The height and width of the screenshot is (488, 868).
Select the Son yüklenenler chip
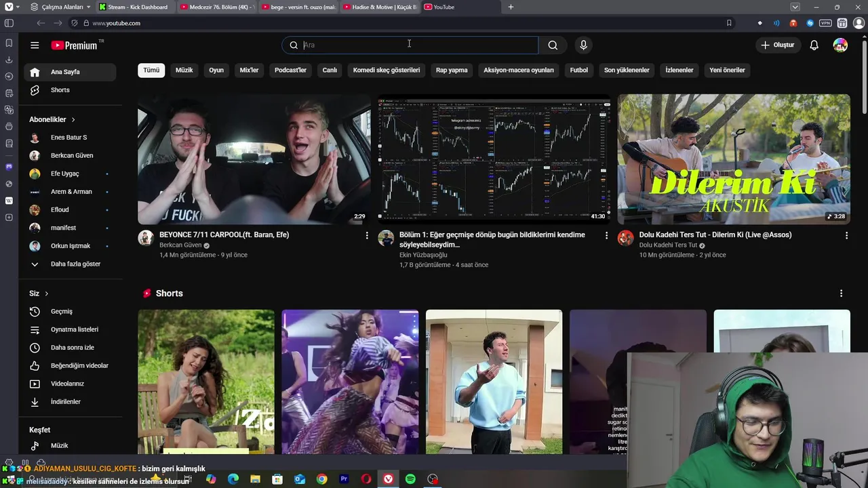[627, 70]
